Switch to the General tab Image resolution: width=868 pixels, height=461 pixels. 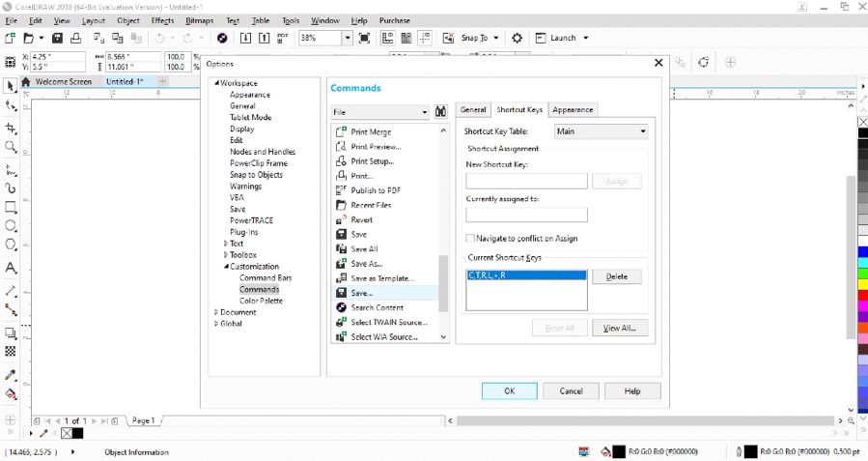tap(473, 110)
